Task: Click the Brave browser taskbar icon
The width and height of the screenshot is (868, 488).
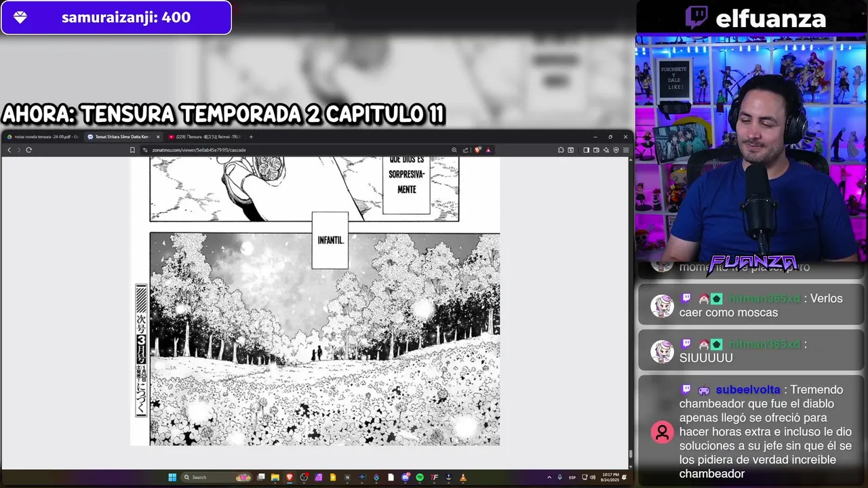Action: click(x=290, y=477)
